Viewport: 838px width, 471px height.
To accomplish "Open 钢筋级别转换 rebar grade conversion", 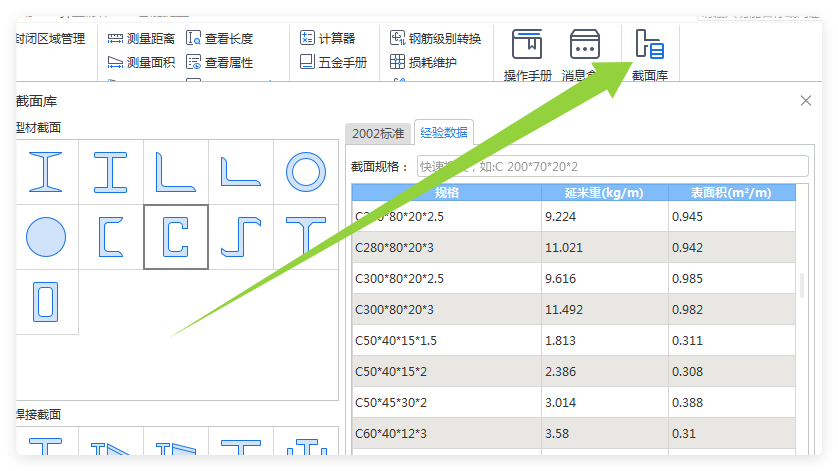I will pyautogui.click(x=436, y=38).
